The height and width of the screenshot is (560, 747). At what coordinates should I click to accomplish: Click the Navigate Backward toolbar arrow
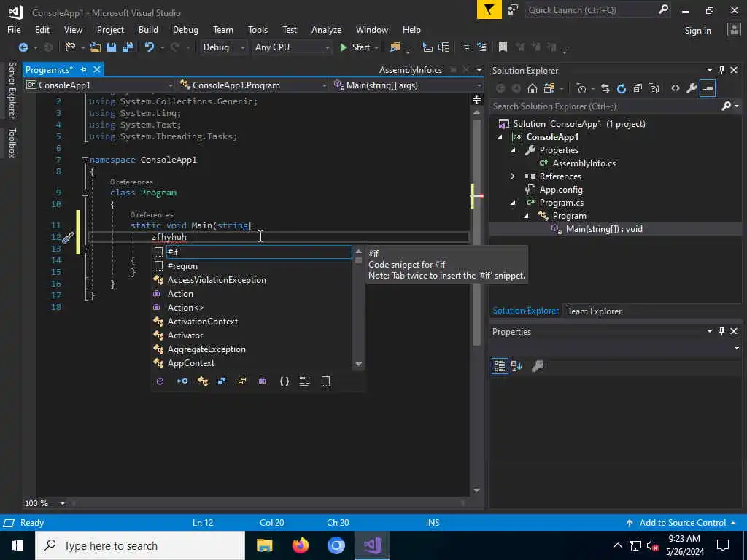click(x=23, y=47)
